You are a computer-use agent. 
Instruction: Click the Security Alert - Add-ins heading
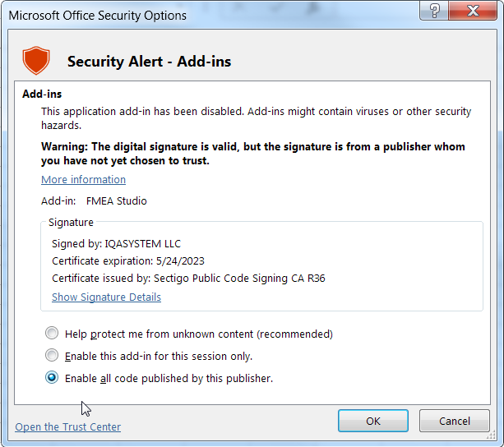[x=149, y=62]
